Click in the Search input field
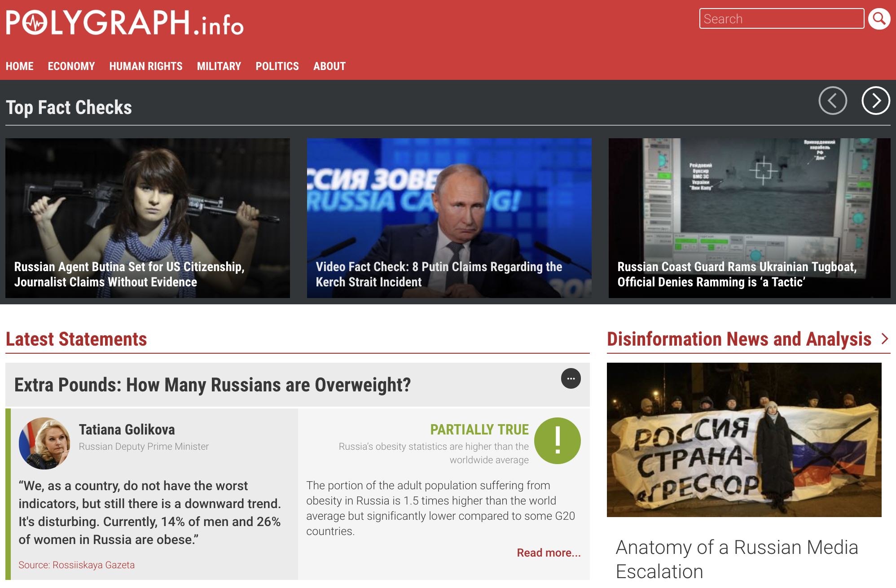The width and height of the screenshot is (896, 588). (781, 19)
